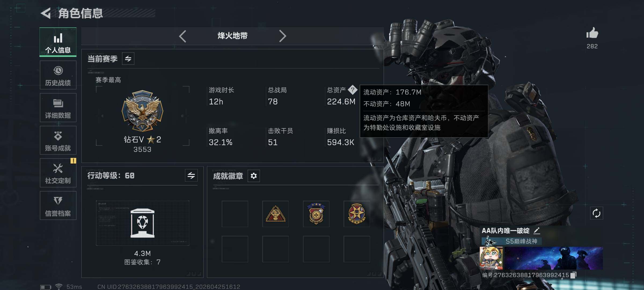Open the 社交定制 tab
The width and height of the screenshot is (644, 290).
(58, 173)
